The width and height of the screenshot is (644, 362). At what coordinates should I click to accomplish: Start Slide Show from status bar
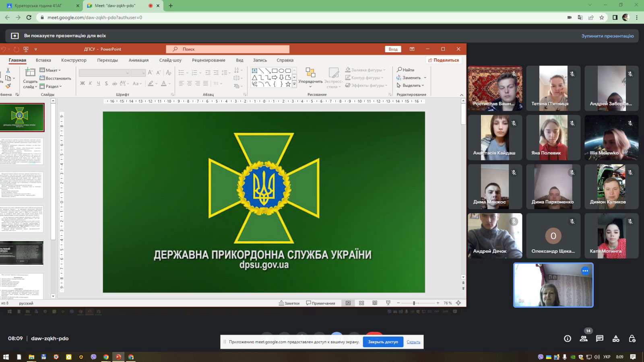388,303
